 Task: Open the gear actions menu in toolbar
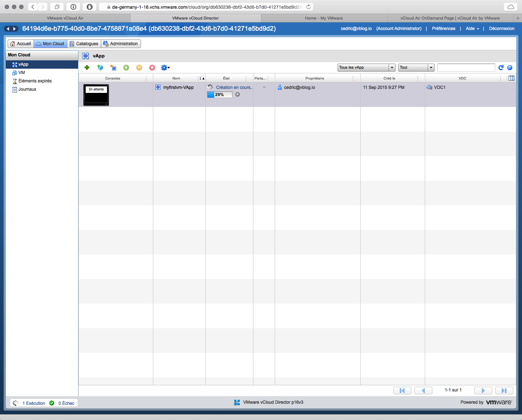click(x=165, y=68)
